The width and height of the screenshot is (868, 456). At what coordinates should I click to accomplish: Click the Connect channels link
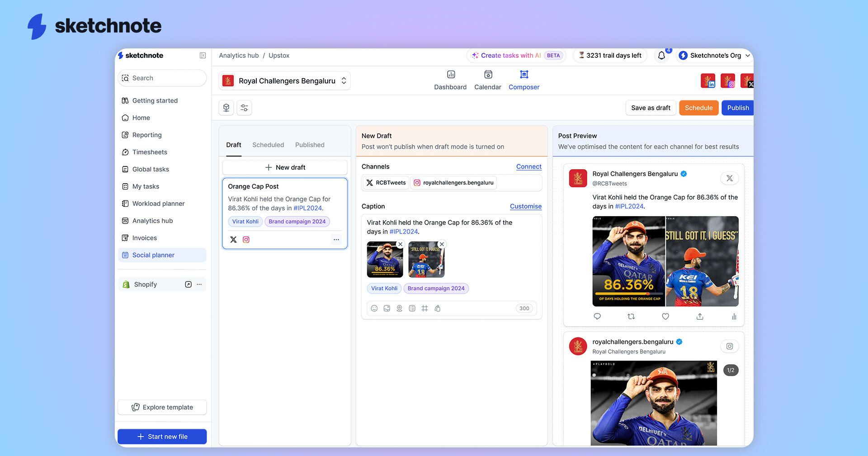click(528, 166)
